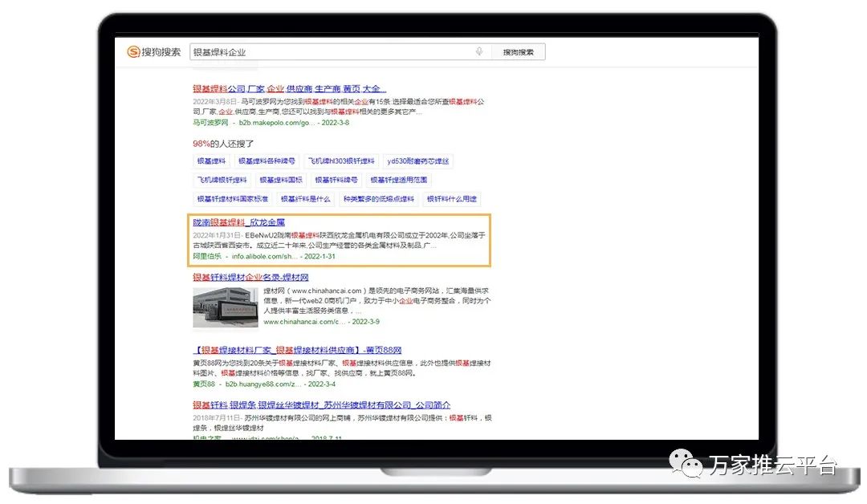867x504 pixels.
Task: Choose related search 飞机牌hl303银钎焊料
Action: click(341, 161)
